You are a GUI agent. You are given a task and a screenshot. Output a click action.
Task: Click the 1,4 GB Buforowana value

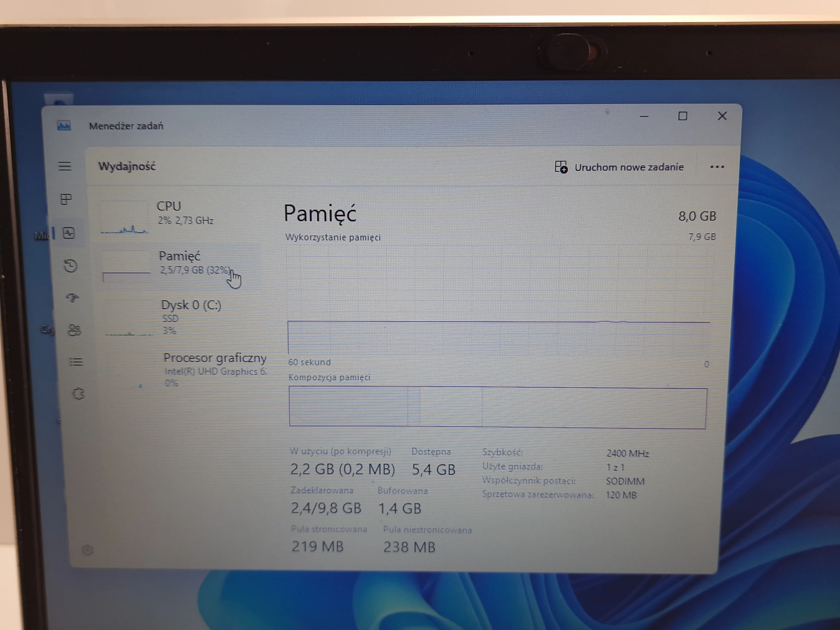tap(400, 508)
